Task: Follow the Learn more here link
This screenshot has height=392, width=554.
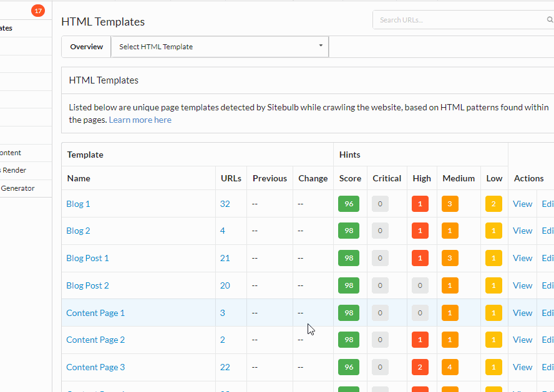Action: pos(140,120)
